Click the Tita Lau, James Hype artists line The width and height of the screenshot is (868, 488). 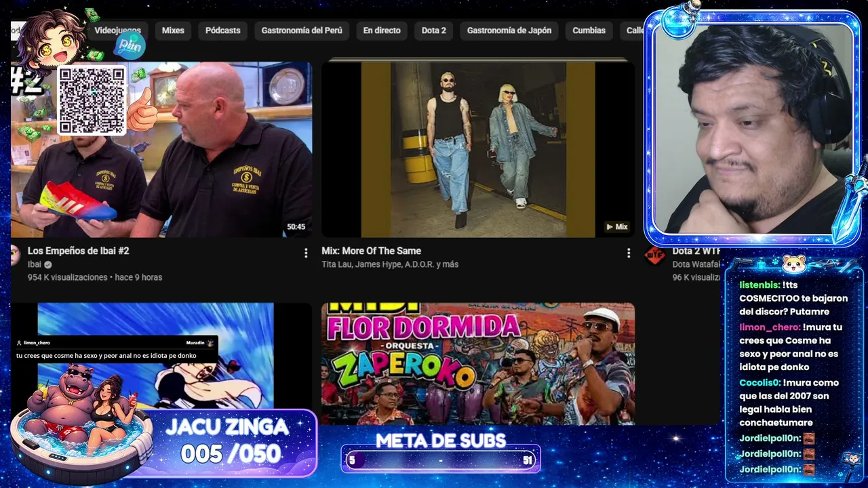click(390, 264)
